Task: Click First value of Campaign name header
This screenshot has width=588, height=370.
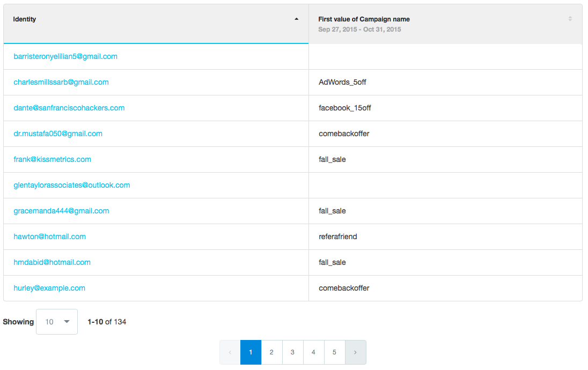Action: [364, 19]
